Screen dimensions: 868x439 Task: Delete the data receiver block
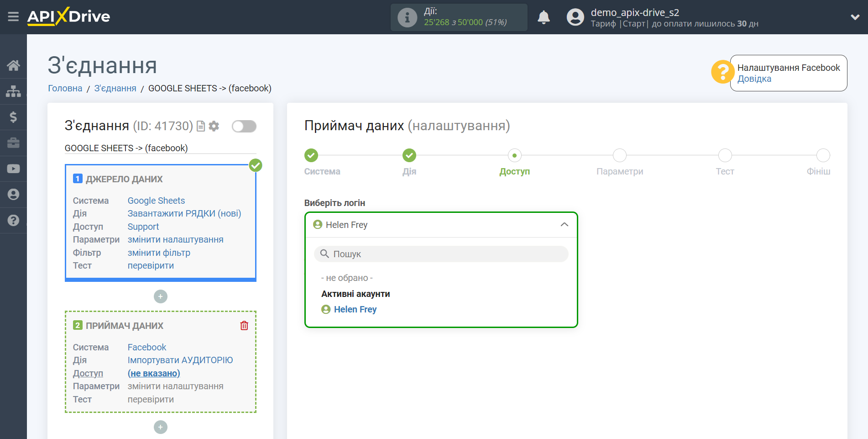coord(244,325)
